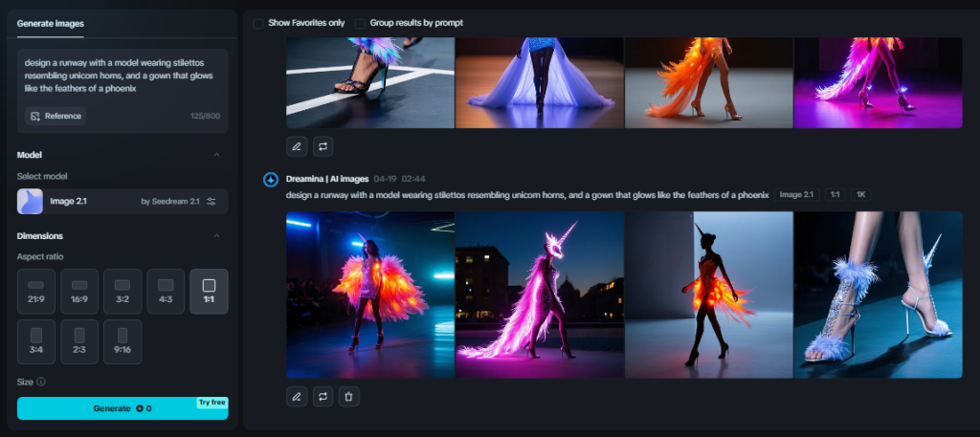The height and width of the screenshot is (437, 980).
Task: Select the 3:2 aspect ratio
Action: 122,291
